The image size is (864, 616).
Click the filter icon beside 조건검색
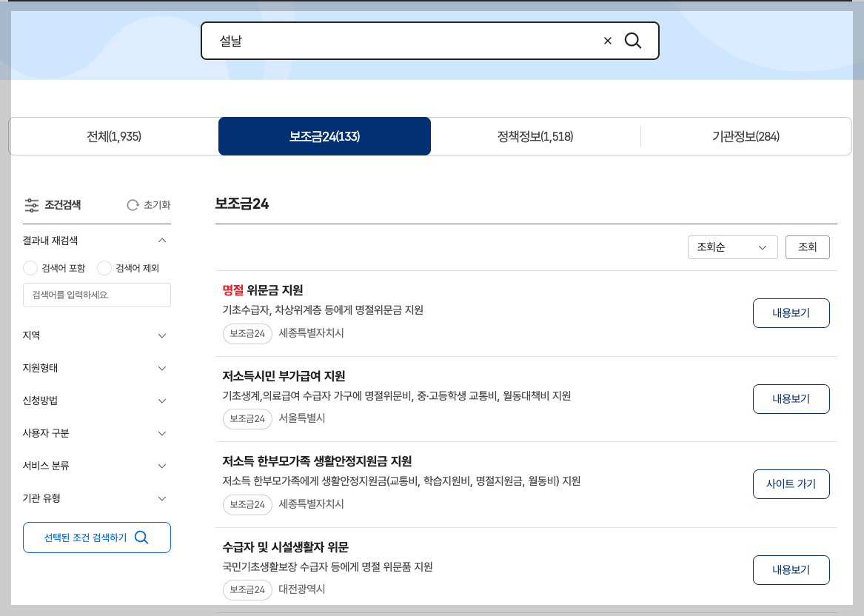tap(32, 205)
